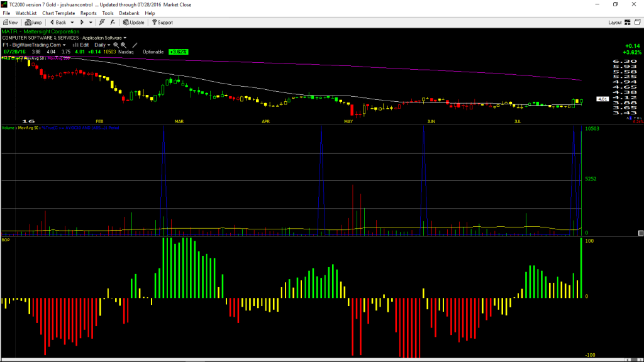Click the MATR - Mattersight Corporation title
Screen dimensions: 644x362
(41, 31)
